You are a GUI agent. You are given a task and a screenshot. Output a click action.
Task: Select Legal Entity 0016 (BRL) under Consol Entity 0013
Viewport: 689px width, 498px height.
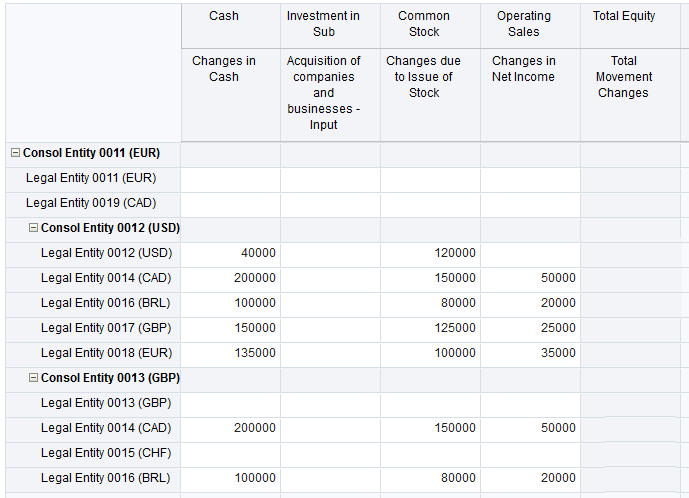pos(105,478)
